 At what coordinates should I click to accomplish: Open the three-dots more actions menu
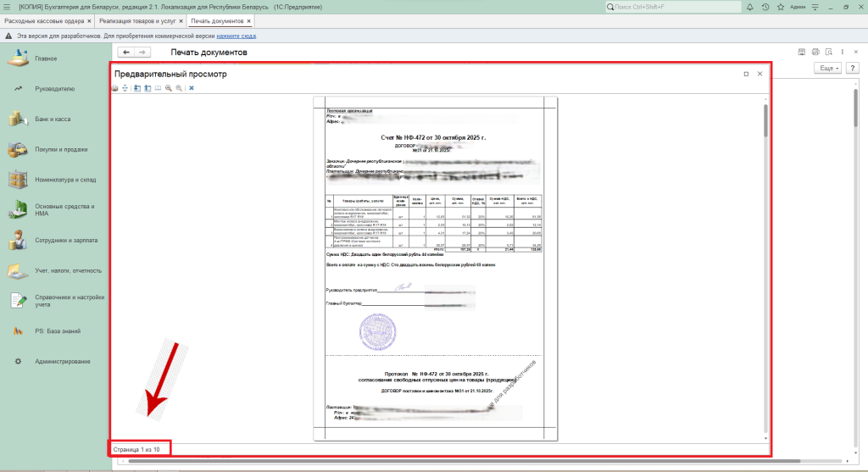click(x=843, y=53)
